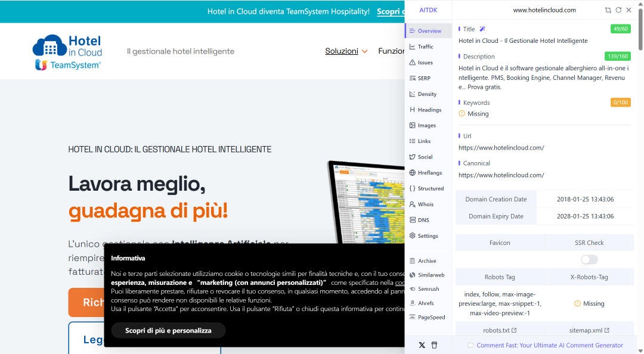
Task: Open the Overview tab in AITDK sidebar
Action: 428,31
